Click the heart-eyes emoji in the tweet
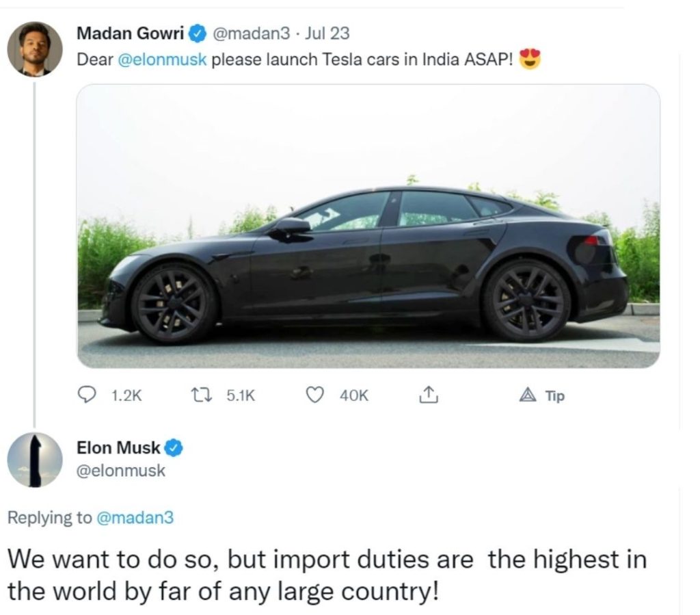 [x=529, y=60]
